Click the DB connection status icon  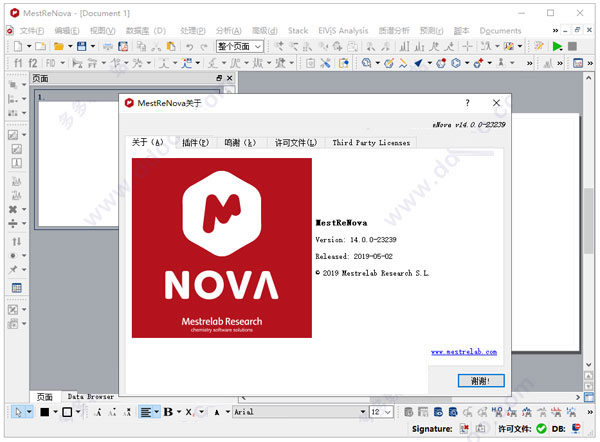point(576,429)
